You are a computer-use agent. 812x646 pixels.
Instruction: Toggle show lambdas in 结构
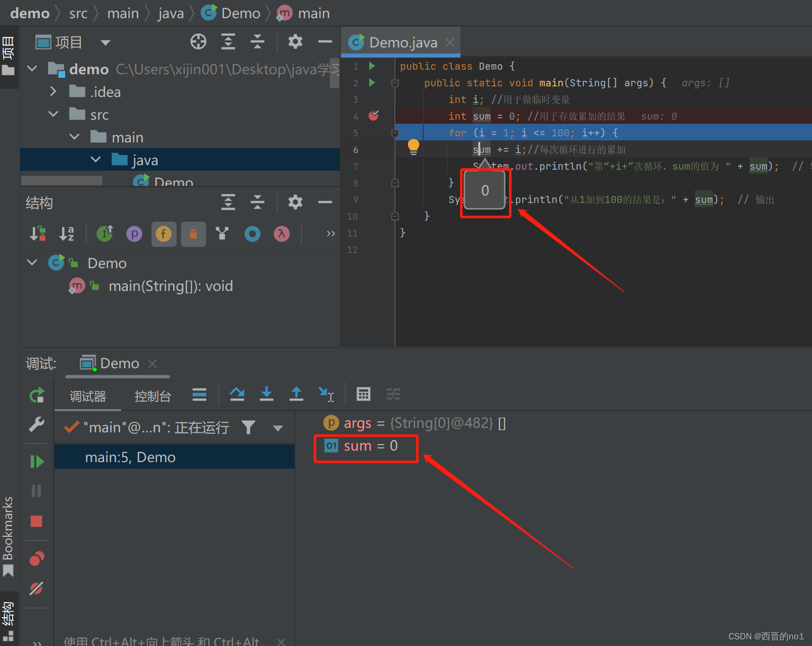pyautogui.click(x=282, y=234)
